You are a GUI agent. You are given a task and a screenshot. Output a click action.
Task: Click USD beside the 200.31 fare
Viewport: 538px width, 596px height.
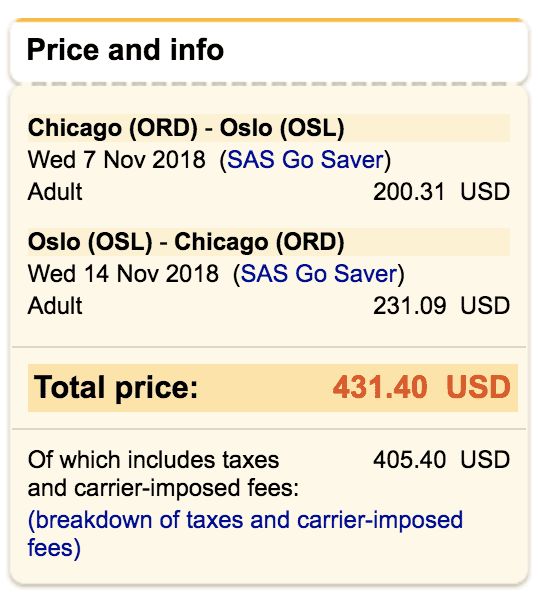click(485, 192)
